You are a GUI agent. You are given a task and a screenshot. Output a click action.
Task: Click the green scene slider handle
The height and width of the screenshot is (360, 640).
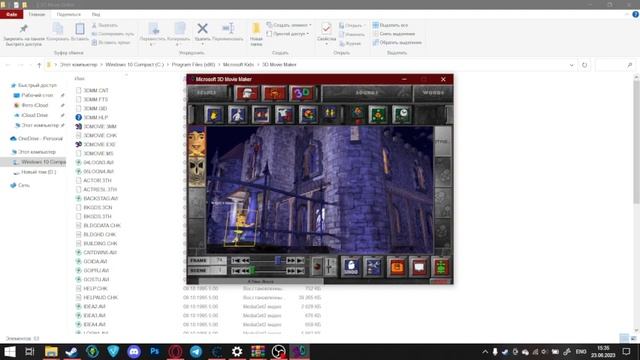(252, 270)
